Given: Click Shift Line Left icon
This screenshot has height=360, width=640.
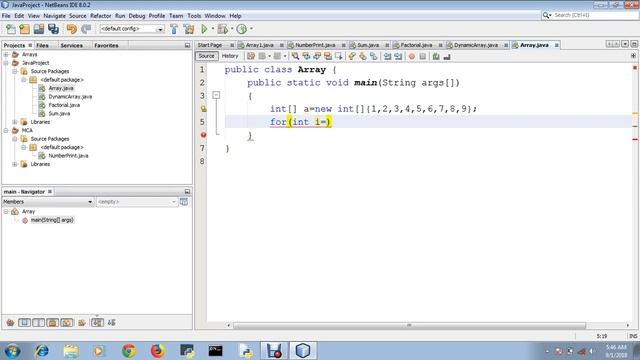Looking at the screenshot, I should [x=387, y=56].
